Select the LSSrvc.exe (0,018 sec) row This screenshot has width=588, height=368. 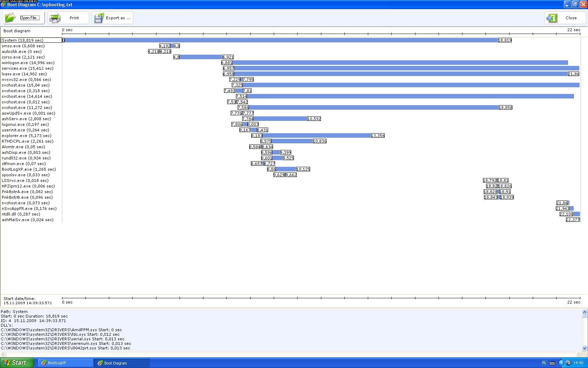pyautogui.click(x=25, y=180)
